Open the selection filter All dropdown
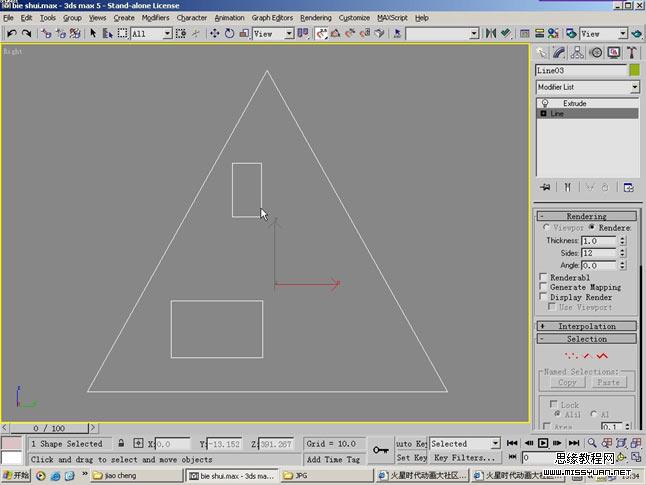 [x=167, y=33]
